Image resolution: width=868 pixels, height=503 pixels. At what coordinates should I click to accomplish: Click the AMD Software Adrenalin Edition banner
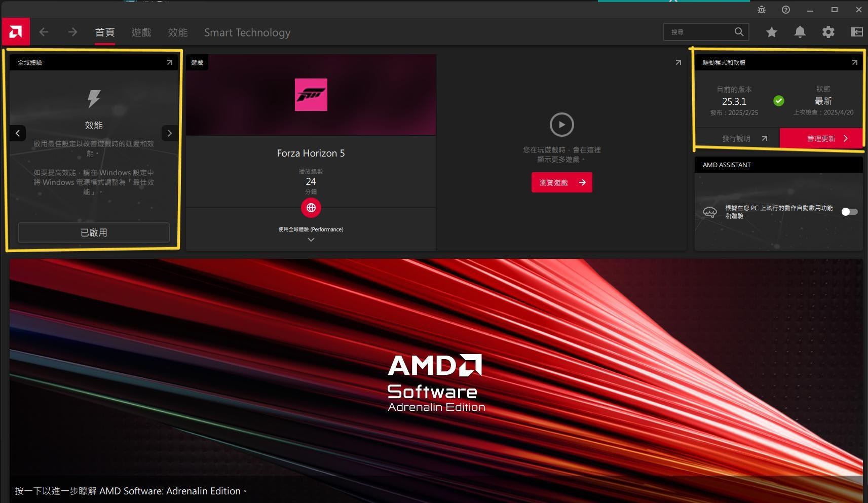(x=436, y=381)
